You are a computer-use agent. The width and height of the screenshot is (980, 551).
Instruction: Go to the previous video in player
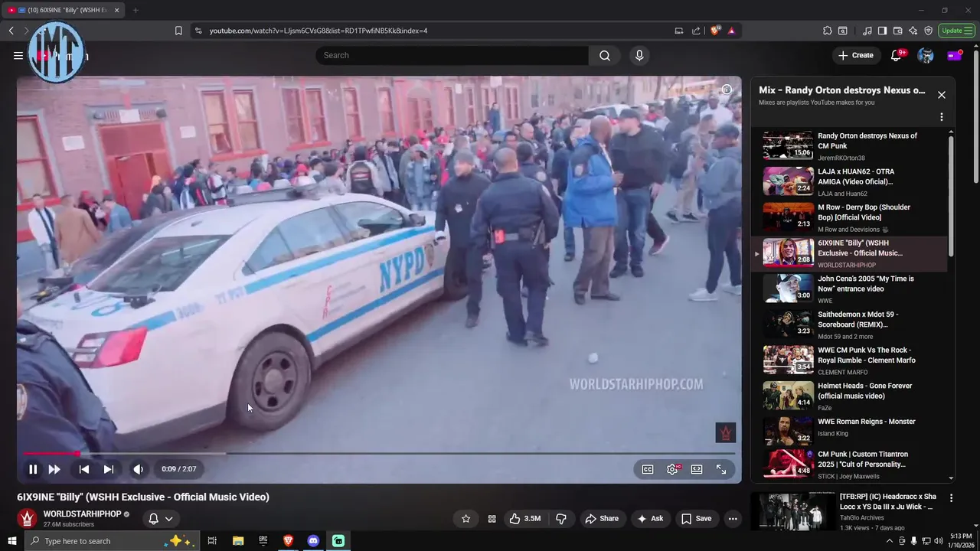click(84, 469)
